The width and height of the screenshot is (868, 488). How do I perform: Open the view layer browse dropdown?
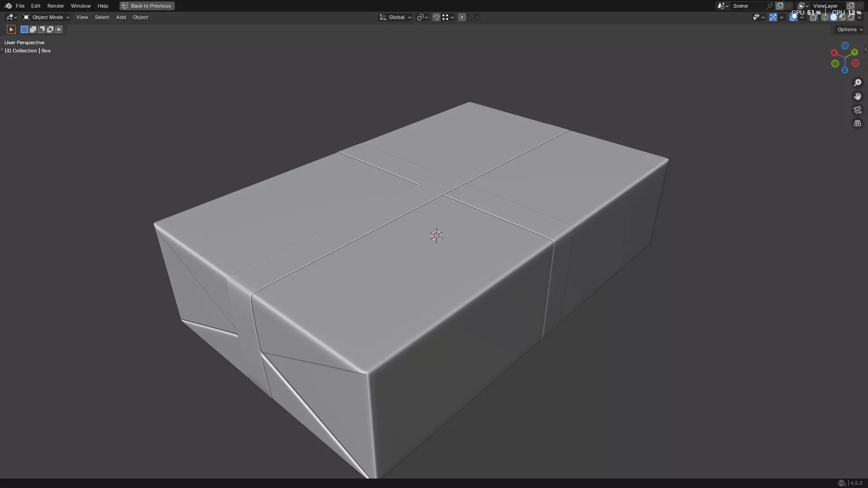[x=803, y=6]
